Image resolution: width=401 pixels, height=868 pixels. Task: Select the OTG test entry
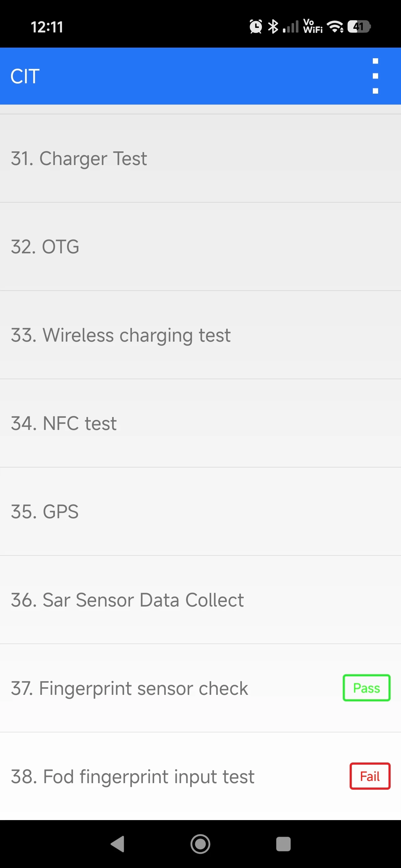click(x=200, y=247)
